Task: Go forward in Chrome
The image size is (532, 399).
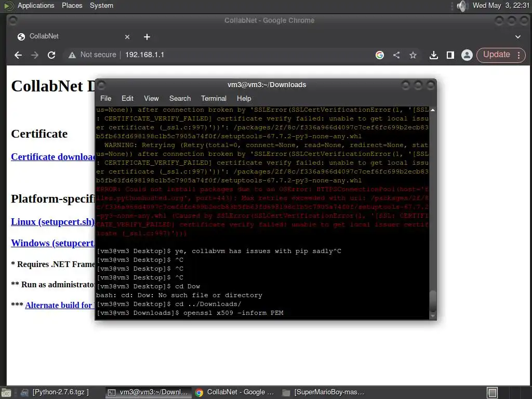Action: click(35, 55)
